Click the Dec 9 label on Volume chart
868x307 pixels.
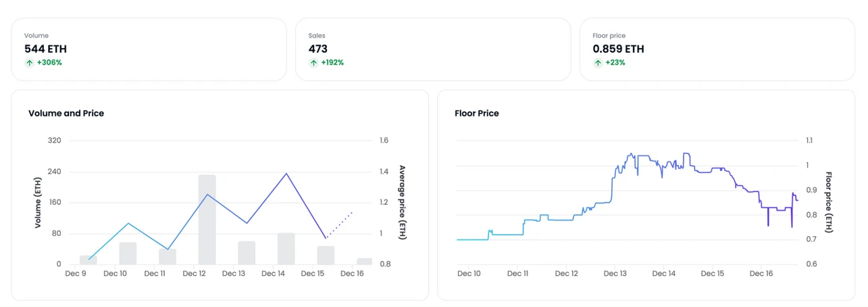76,274
